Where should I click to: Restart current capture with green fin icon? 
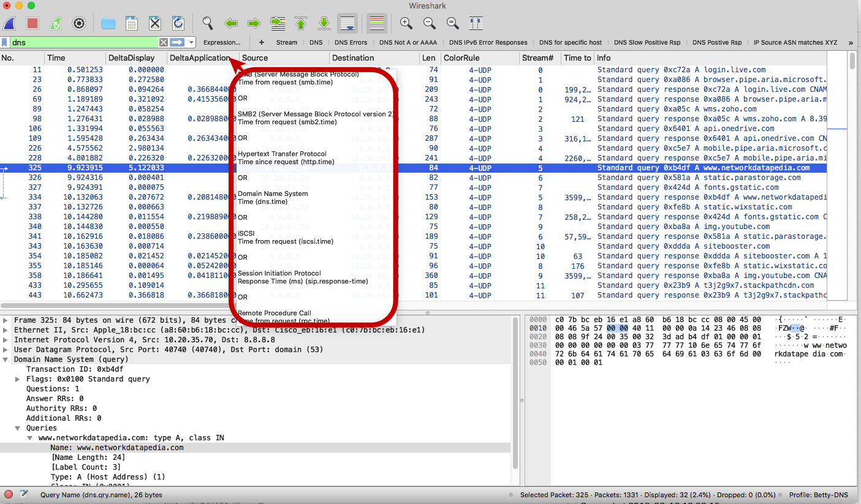pyautogui.click(x=56, y=23)
